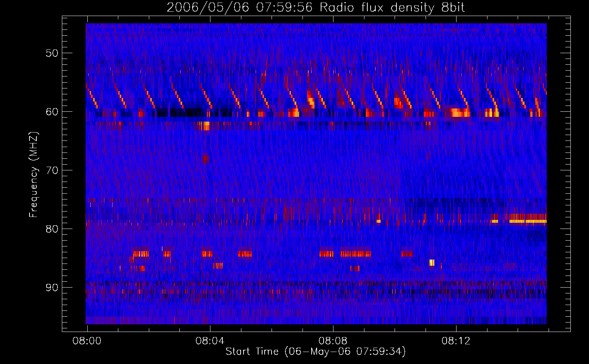Click the 08:04 time tick label
The height and width of the screenshot is (364, 589).
click(210, 341)
